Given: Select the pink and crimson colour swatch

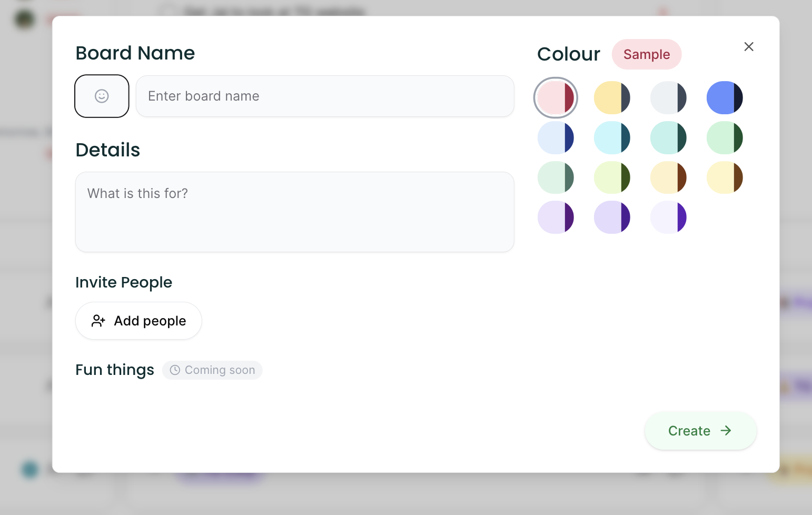Looking at the screenshot, I should [556, 98].
